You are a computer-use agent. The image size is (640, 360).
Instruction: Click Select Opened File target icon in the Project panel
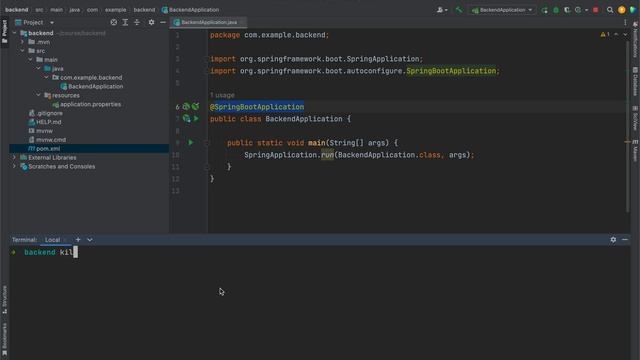[x=113, y=22]
